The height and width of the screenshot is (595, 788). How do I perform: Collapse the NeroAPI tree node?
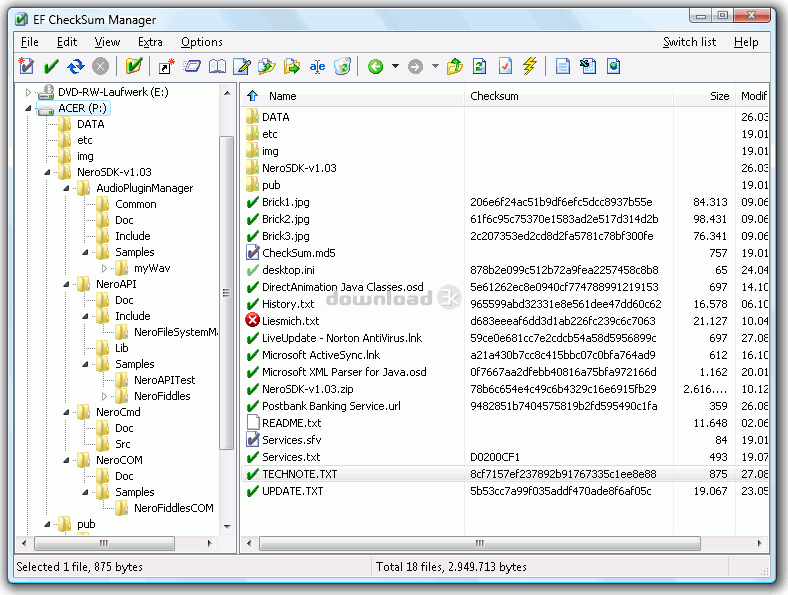point(66,284)
